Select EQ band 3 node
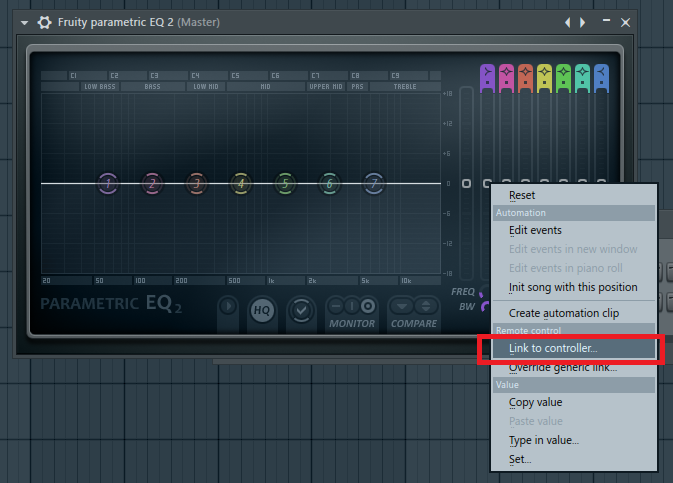This screenshot has height=483, width=673. pyautogui.click(x=197, y=184)
